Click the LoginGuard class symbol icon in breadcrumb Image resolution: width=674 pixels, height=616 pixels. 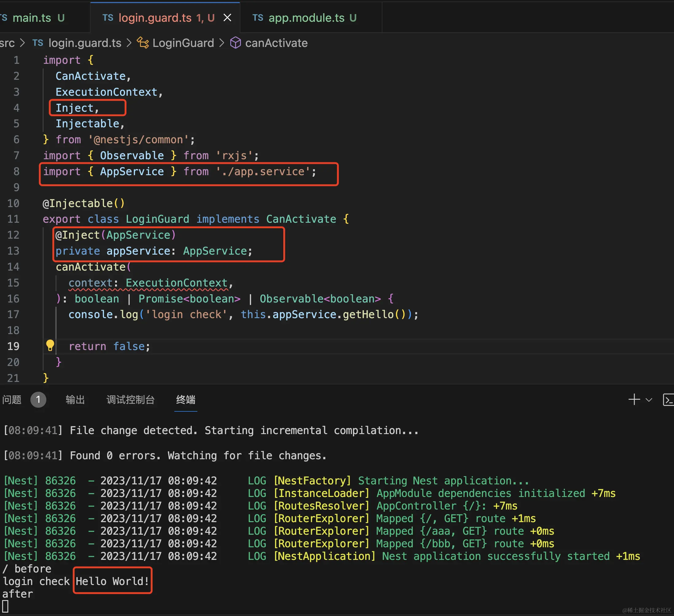pos(143,43)
